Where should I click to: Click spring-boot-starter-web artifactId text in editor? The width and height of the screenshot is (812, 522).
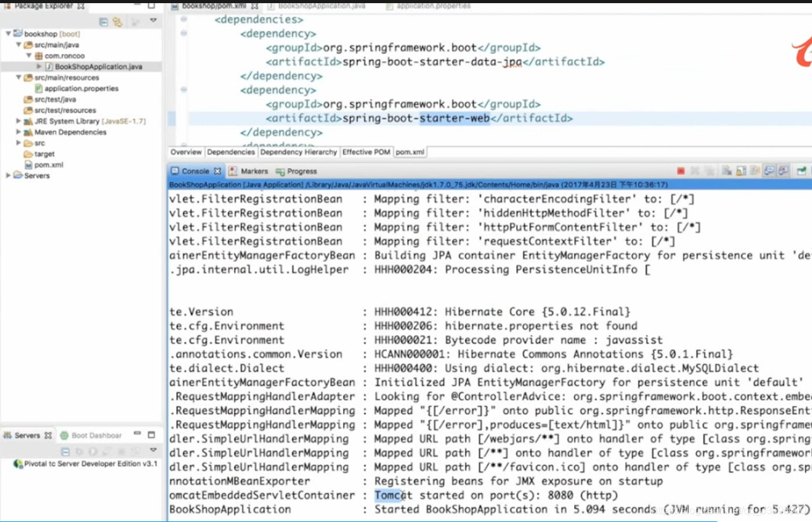pyautogui.click(x=416, y=118)
